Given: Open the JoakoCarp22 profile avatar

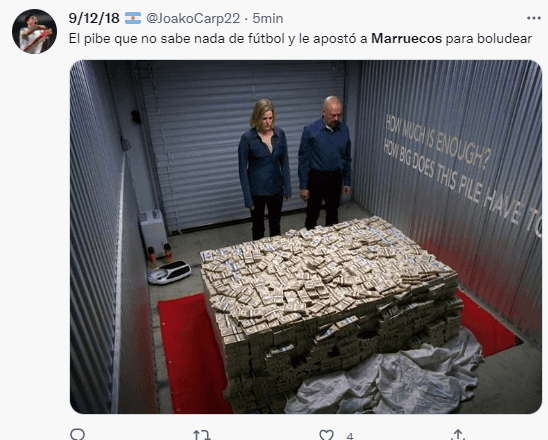Looking at the screenshot, I should click(x=34, y=31).
